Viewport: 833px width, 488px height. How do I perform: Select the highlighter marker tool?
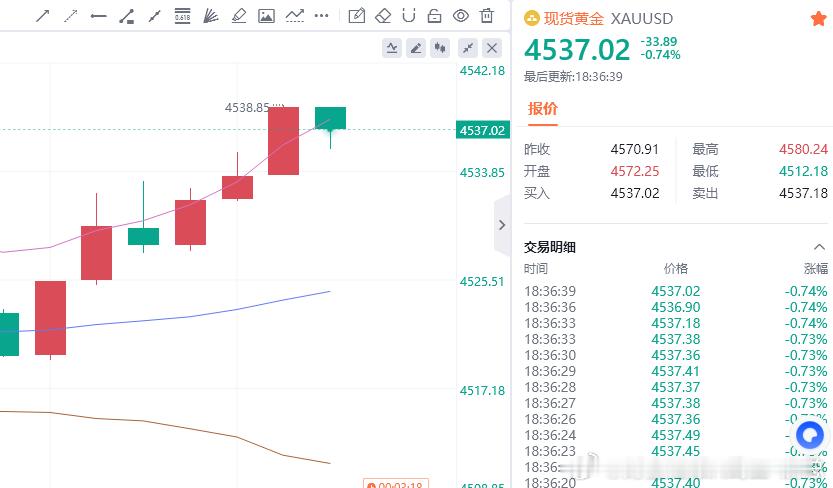coord(239,16)
